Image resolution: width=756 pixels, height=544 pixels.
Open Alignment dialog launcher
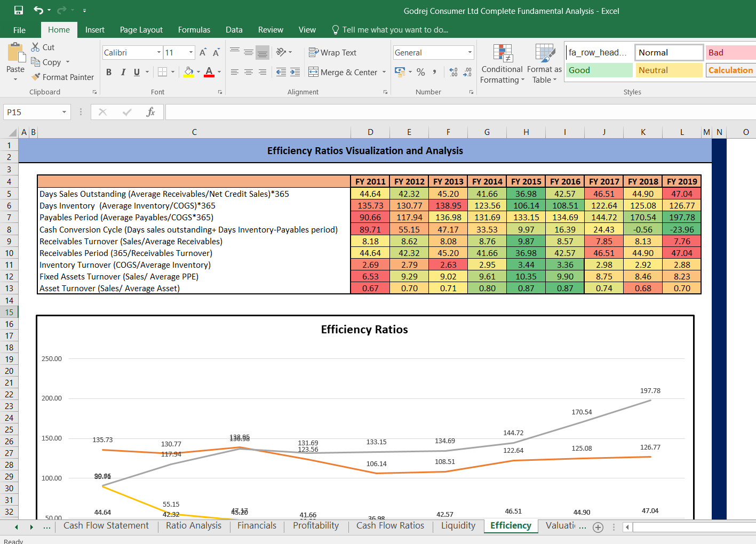tap(385, 92)
